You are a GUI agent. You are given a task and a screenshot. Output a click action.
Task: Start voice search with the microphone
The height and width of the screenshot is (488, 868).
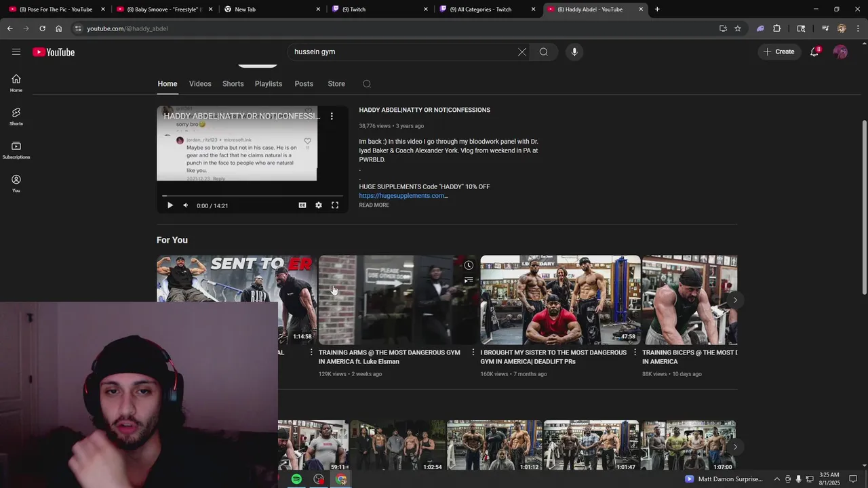(x=574, y=52)
